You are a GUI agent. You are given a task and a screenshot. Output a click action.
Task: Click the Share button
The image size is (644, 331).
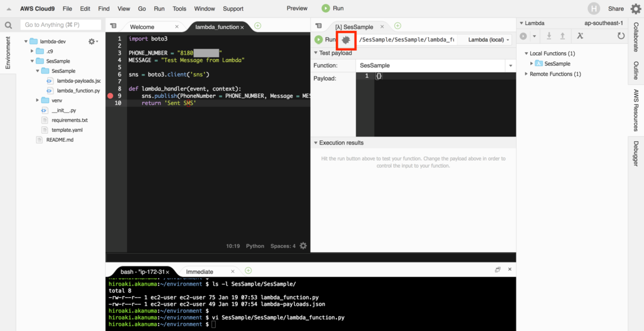click(x=616, y=9)
